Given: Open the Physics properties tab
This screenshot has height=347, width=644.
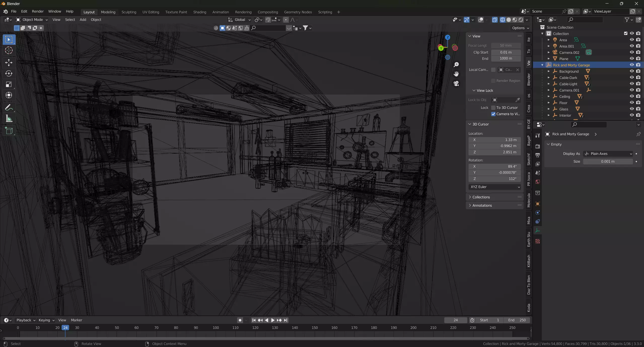Looking at the screenshot, I should (x=538, y=213).
